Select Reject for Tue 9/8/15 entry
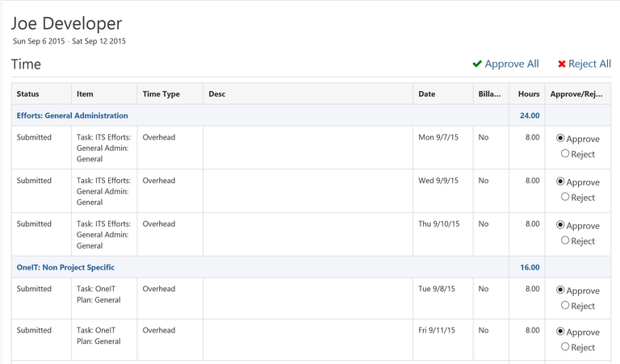This screenshot has height=364, width=620. [x=565, y=306]
